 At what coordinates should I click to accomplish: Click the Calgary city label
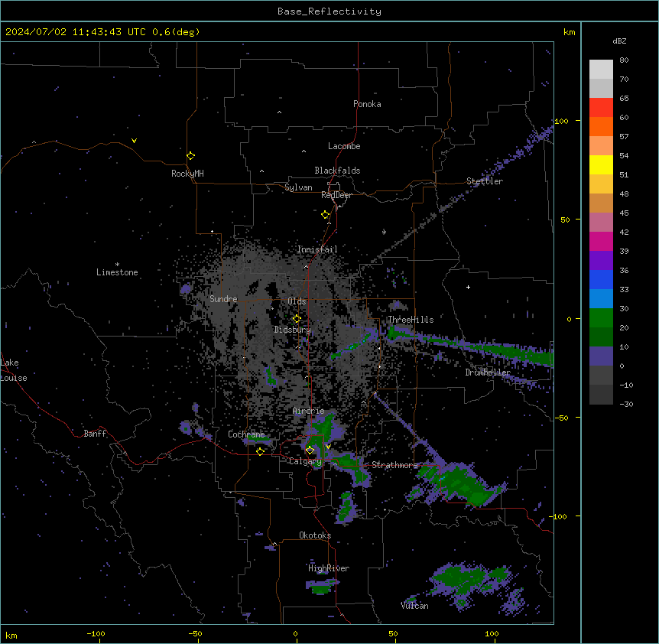[x=305, y=461]
